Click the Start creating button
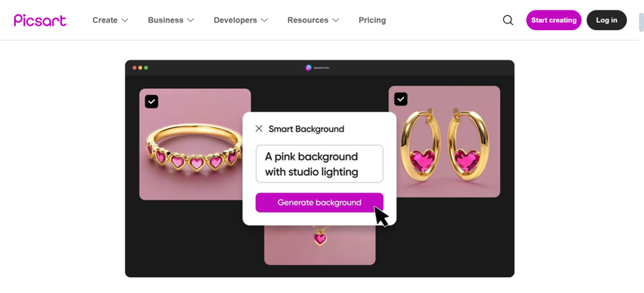644x293 pixels. click(554, 20)
